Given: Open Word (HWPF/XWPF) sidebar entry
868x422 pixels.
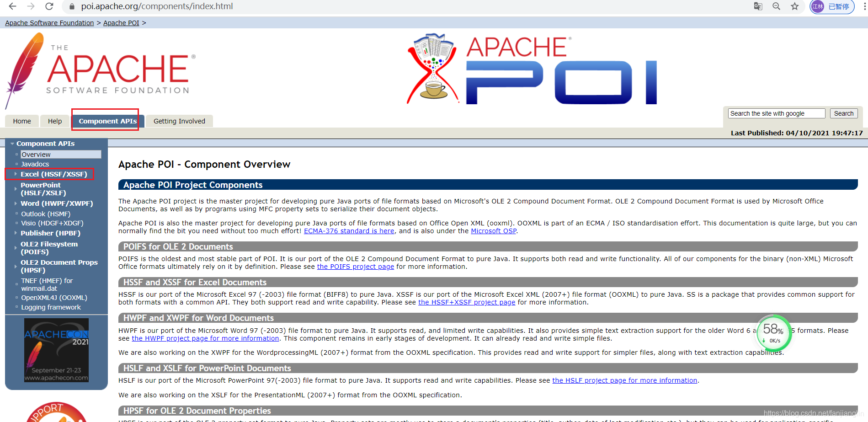Looking at the screenshot, I should [57, 203].
